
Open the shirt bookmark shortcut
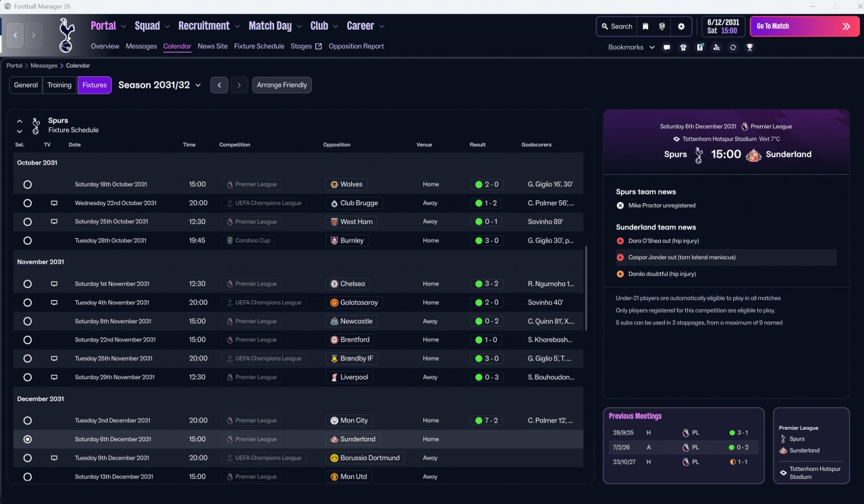(x=683, y=47)
